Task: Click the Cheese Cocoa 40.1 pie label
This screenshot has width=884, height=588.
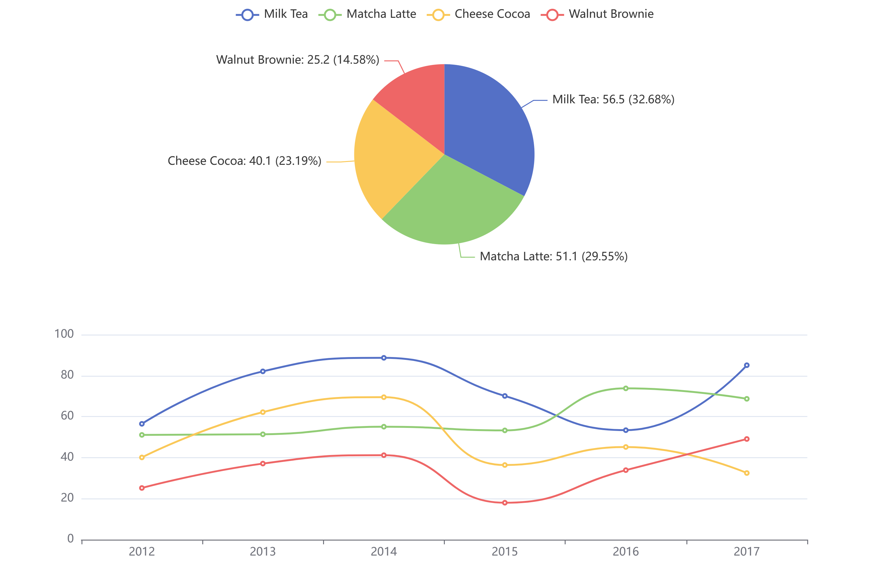Action: [244, 161]
